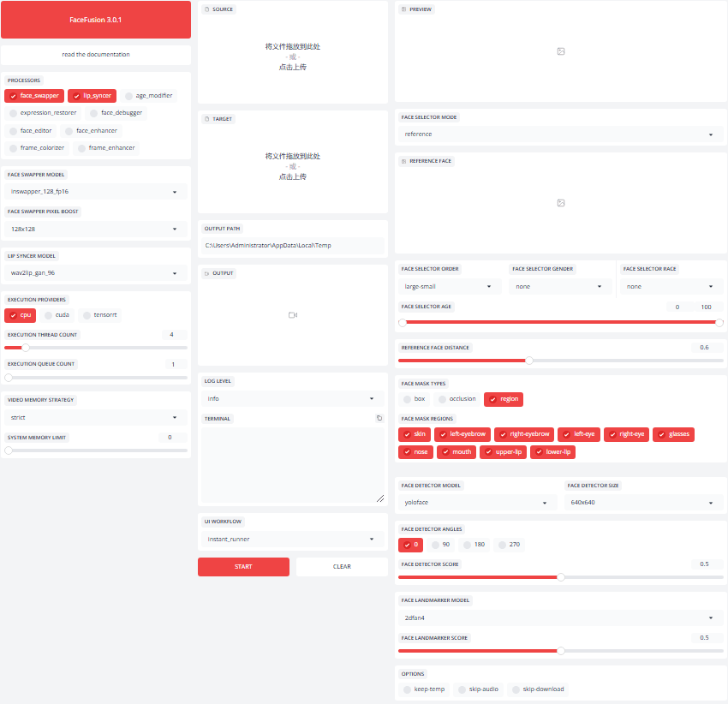This screenshot has width=728, height=704.
Task: Click the file icon beside Source label
Action: [x=207, y=9]
